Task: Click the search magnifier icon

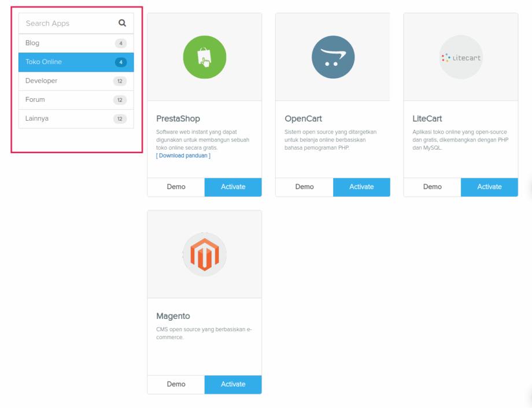Action: click(x=122, y=23)
